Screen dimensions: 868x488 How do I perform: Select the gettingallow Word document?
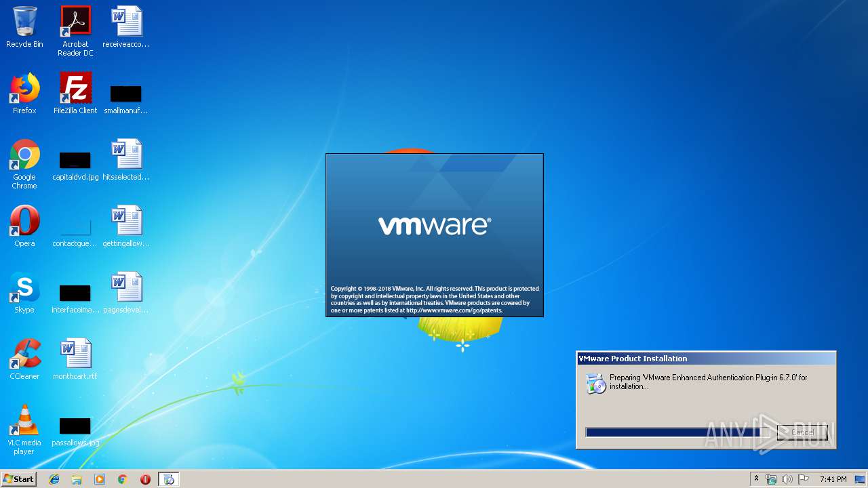(x=126, y=227)
